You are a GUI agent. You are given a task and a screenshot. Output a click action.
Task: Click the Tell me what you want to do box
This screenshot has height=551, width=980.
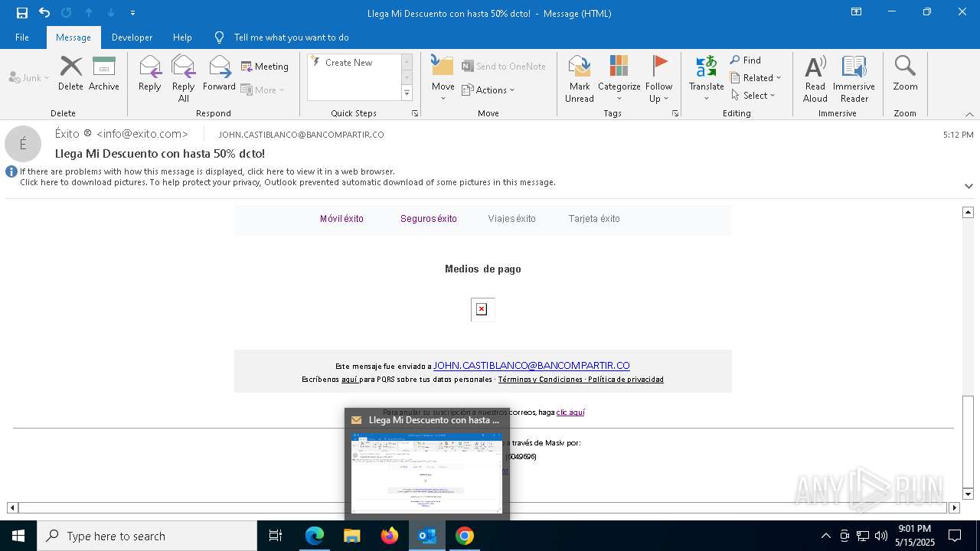point(291,37)
